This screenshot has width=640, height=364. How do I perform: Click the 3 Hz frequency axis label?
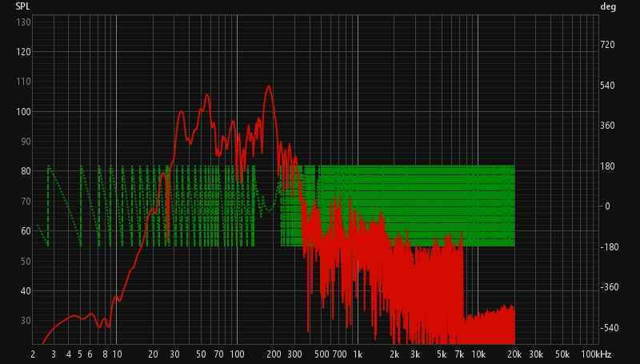(x=54, y=354)
